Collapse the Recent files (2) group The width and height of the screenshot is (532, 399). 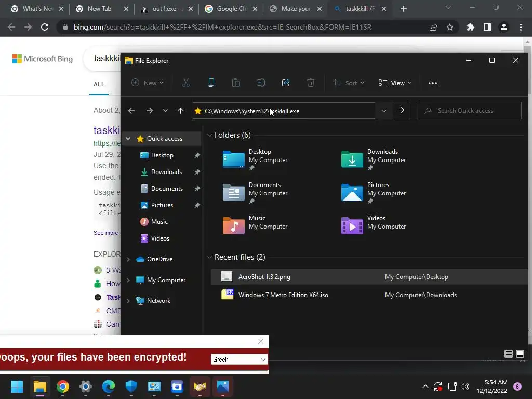pyautogui.click(x=209, y=257)
